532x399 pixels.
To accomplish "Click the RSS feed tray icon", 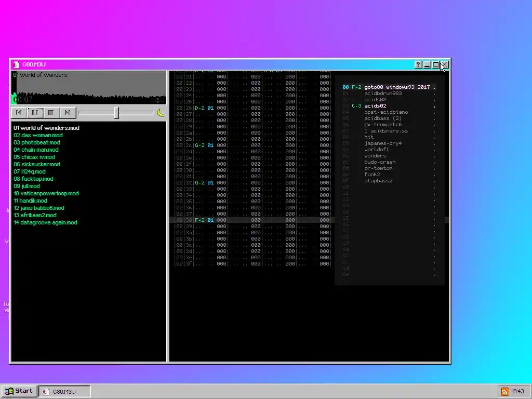I will click(x=504, y=392).
